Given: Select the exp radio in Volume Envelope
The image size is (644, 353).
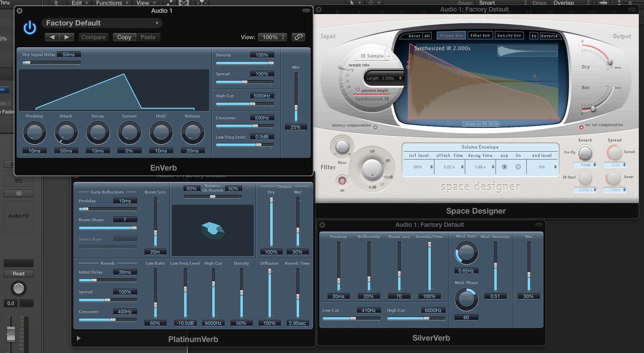Looking at the screenshot, I should [504, 167].
